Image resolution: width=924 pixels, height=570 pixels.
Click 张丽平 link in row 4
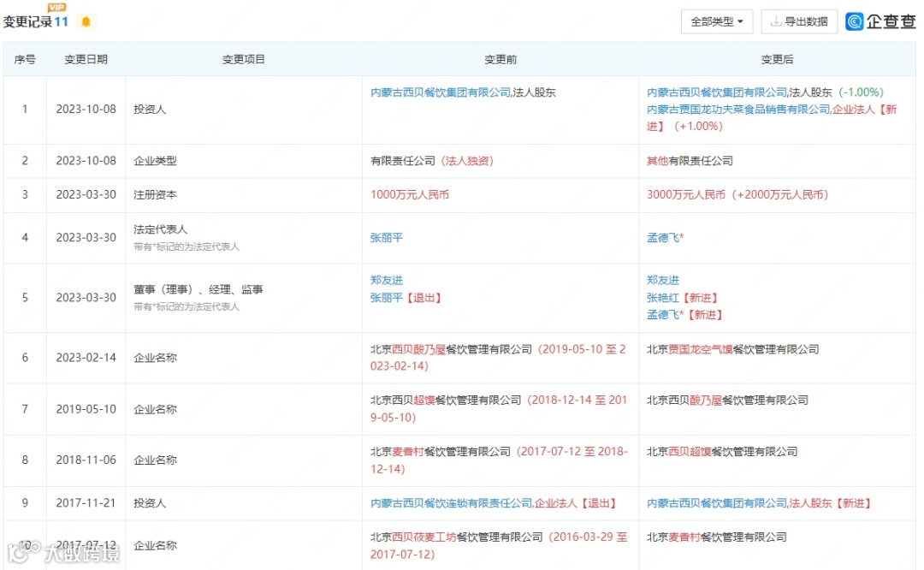pyautogui.click(x=387, y=238)
